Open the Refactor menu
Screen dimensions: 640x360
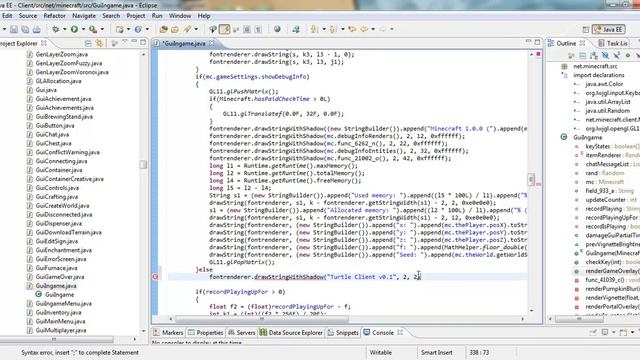[54, 16]
